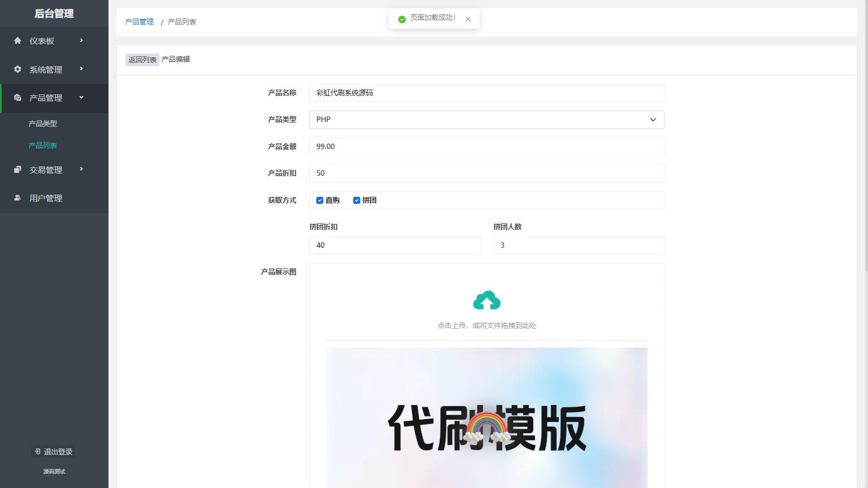868x488 pixels.
Task: Click the gear icon beside 系统管理
Action: click(17, 69)
